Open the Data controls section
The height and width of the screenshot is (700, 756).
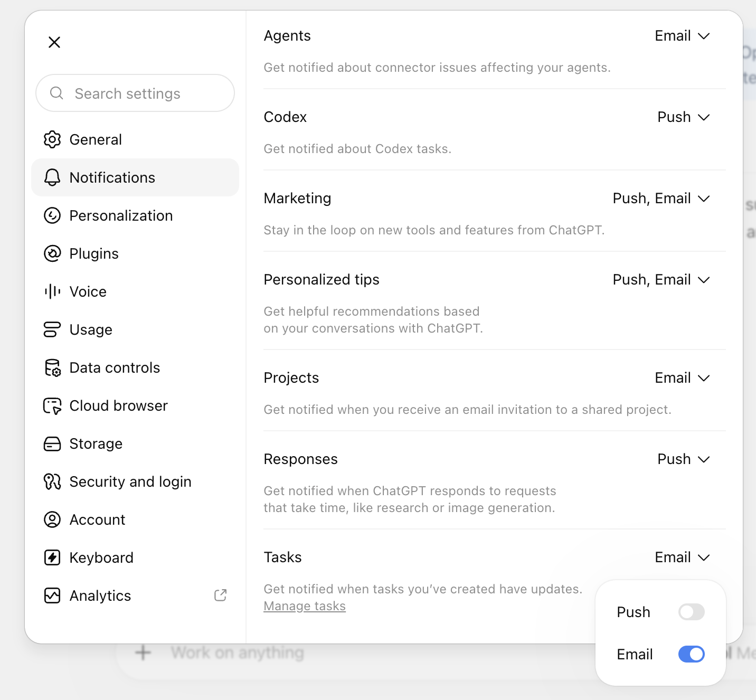(135, 367)
